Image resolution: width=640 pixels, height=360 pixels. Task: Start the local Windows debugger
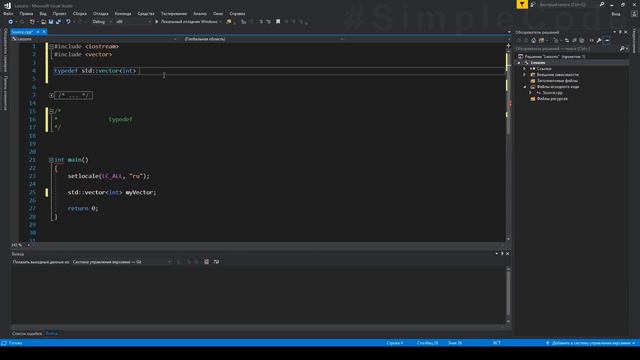point(186,22)
